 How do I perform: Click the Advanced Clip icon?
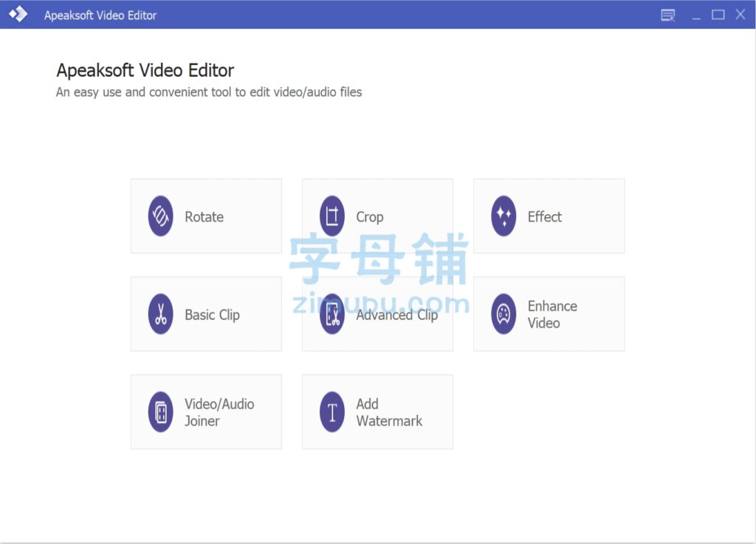pos(332,314)
